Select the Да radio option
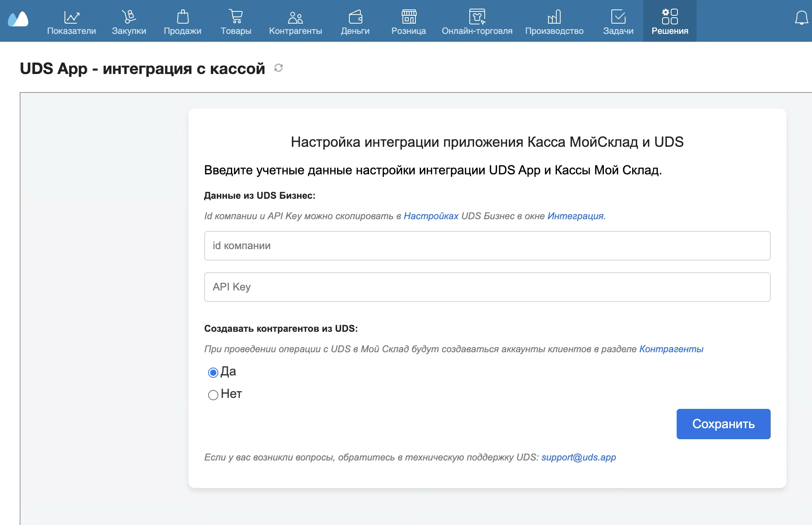812x525 pixels. tap(213, 373)
